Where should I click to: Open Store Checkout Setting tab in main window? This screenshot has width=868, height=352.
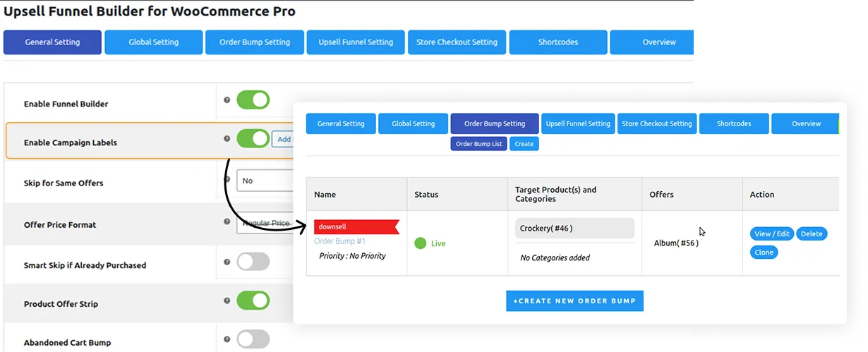click(x=457, y=42)
